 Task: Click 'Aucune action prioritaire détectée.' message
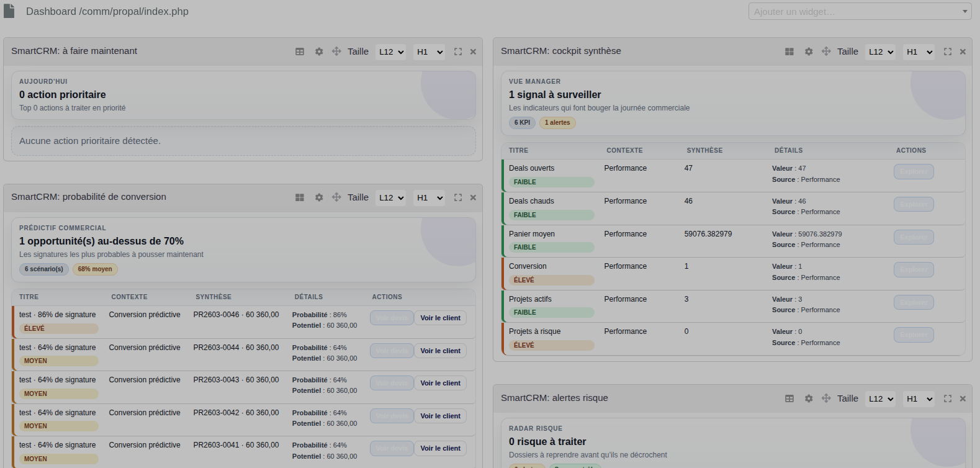click(90, 141)
